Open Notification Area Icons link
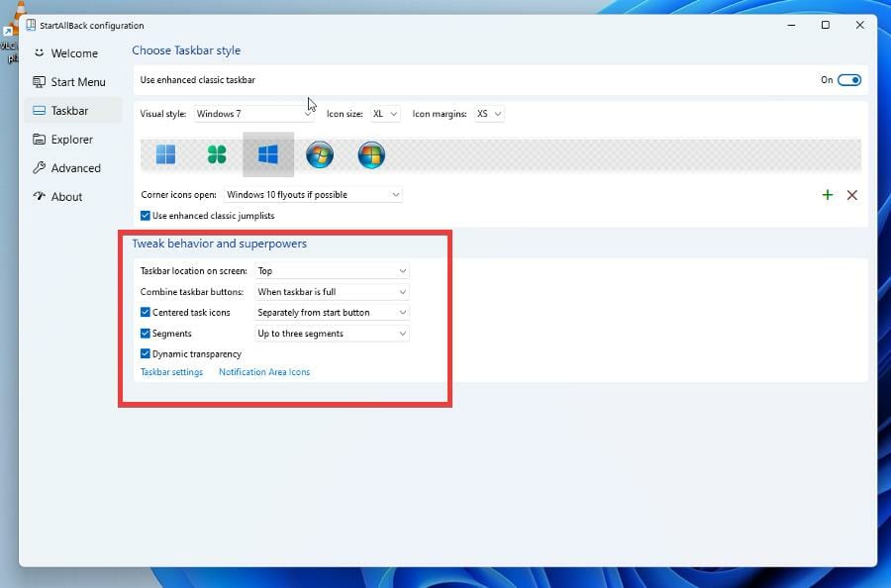Image resolution: width=891 pixels, height=588 pixels. point(264,372)
